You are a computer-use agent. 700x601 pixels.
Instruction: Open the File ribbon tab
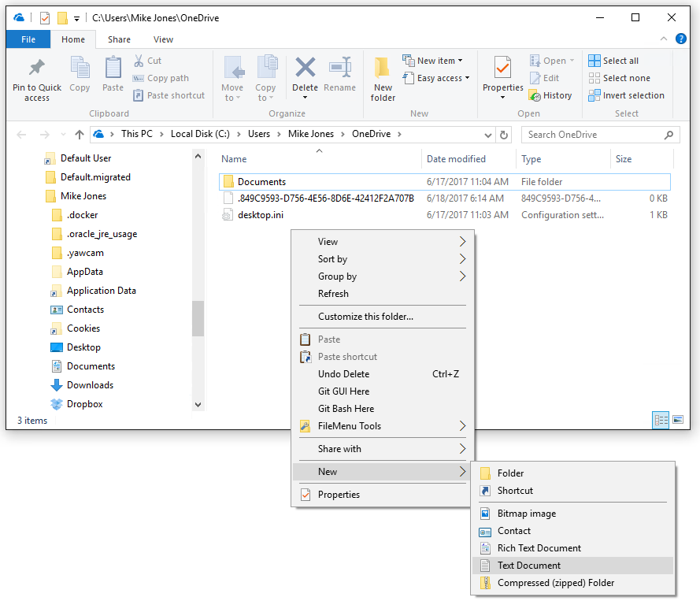pyautogui.click(x=28, y=39)
